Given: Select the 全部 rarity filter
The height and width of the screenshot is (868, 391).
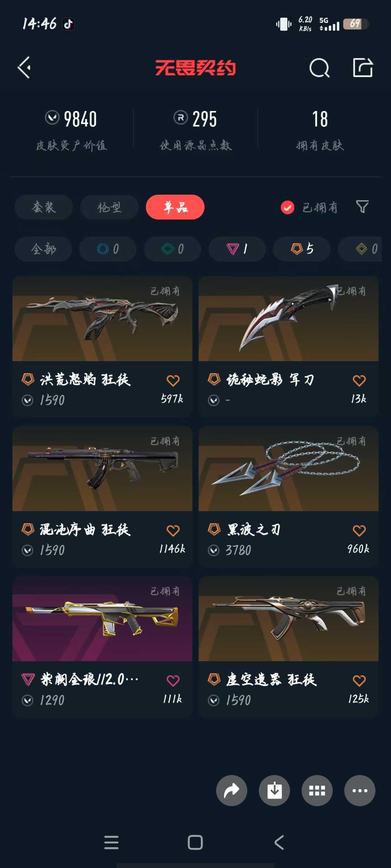Looking at the screenshot, I should click(x=43, y=249).
